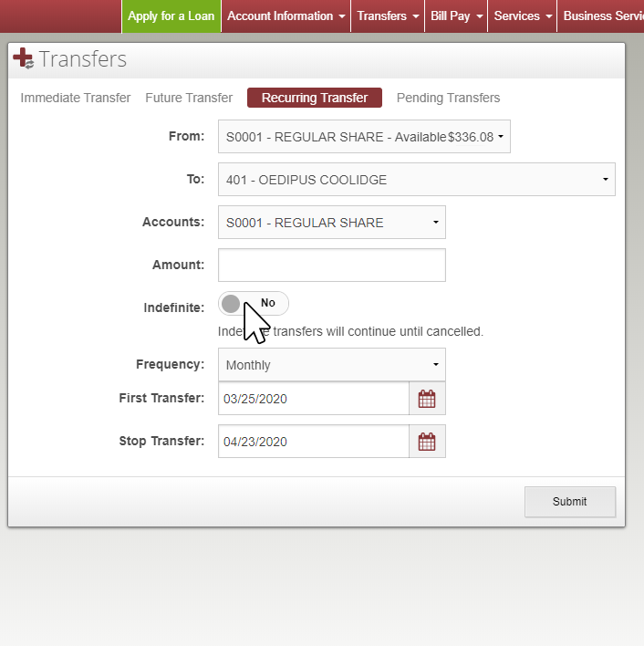
Task: Click the Transfers header plus icon
Action: [x=23, y=59]
